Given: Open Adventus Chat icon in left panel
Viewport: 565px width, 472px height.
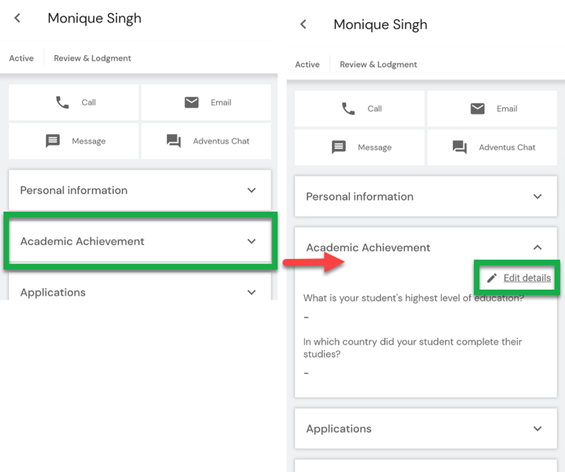Looking at the screenshot, I should (x=174, y=141).
